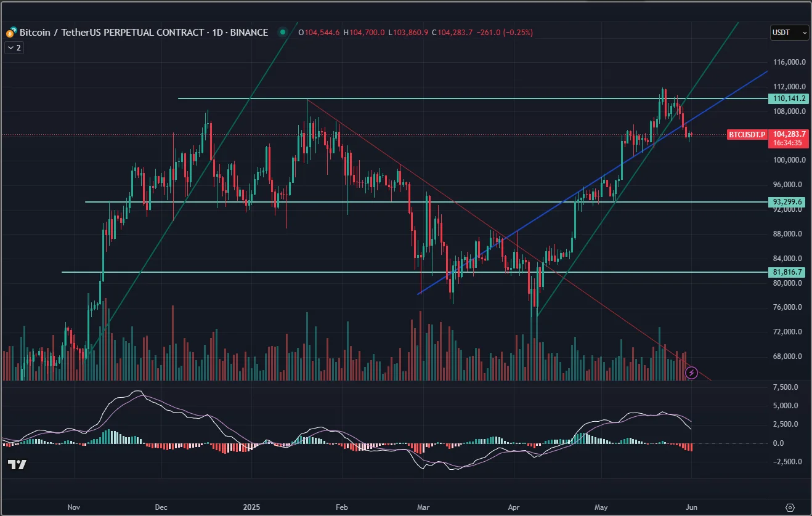Screen dimensions: 812x516
Task: Open the USDT currency dropdown
Action: (789, 33)
